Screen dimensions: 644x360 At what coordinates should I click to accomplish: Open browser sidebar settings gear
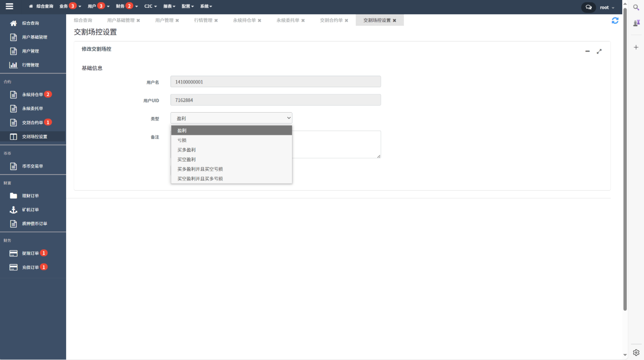coord(636,352)
